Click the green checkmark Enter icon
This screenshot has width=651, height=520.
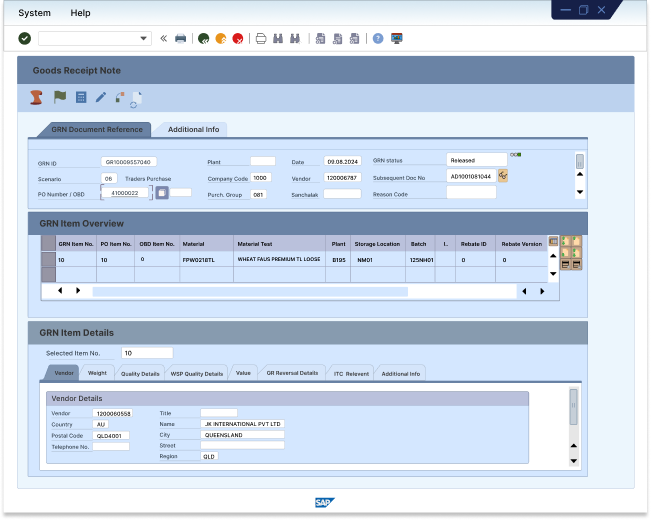point(24,39)
